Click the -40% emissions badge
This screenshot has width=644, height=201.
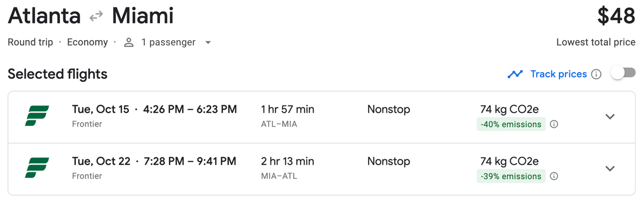click(x=511, y=124)
